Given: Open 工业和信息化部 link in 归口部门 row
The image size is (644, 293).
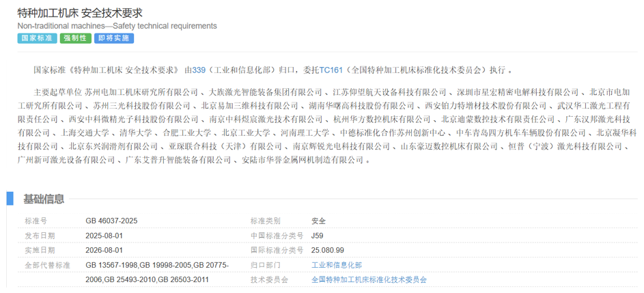Looking at the screenshot, I should [x=337, y=265].
